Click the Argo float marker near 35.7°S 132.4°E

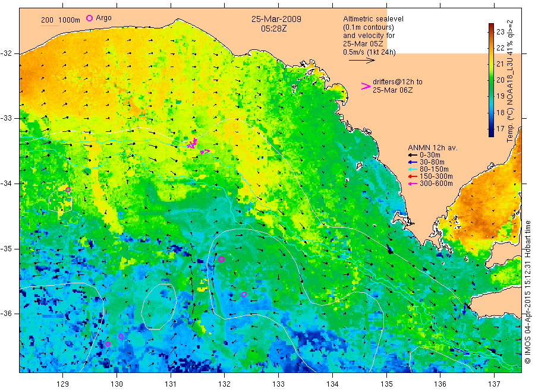tap(244, 294)
